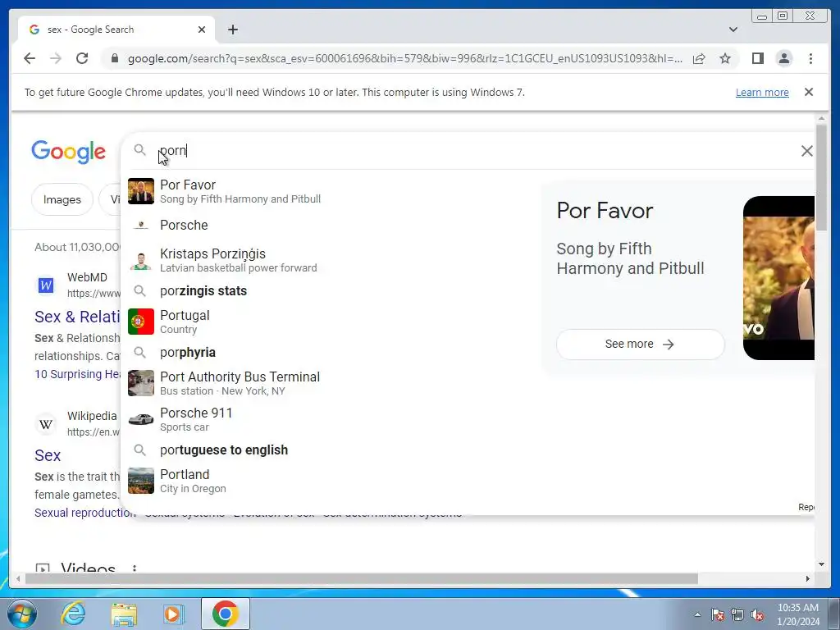
Task: Click the Porsche 911 car thumbnail
Action: [x=141, y=419]
